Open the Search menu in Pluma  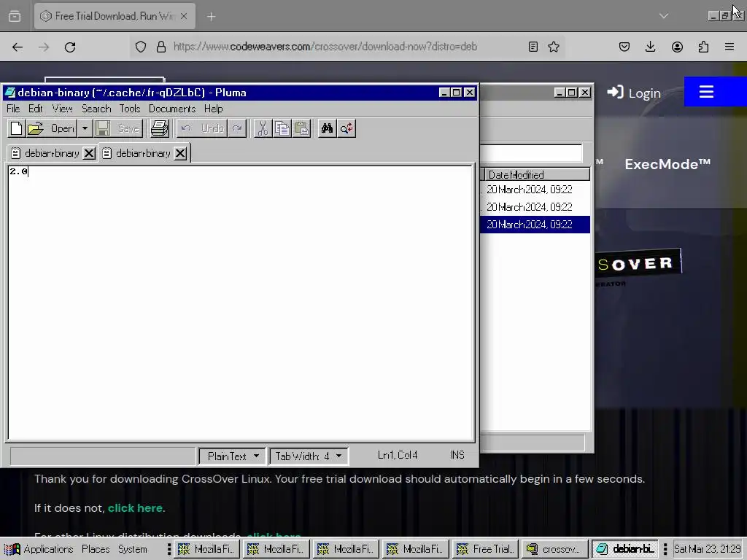click(96, 109)
